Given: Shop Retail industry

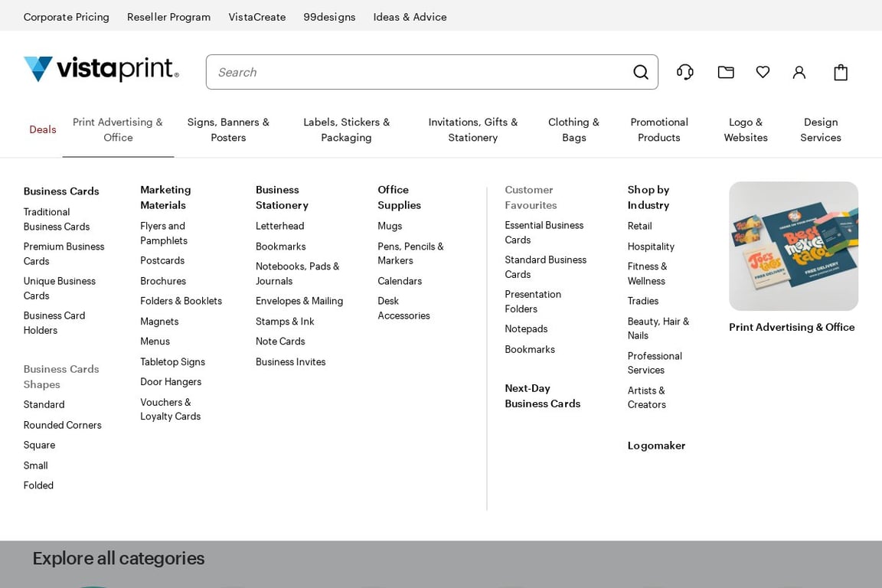Looking at the screenshot, I should point(639,226).
